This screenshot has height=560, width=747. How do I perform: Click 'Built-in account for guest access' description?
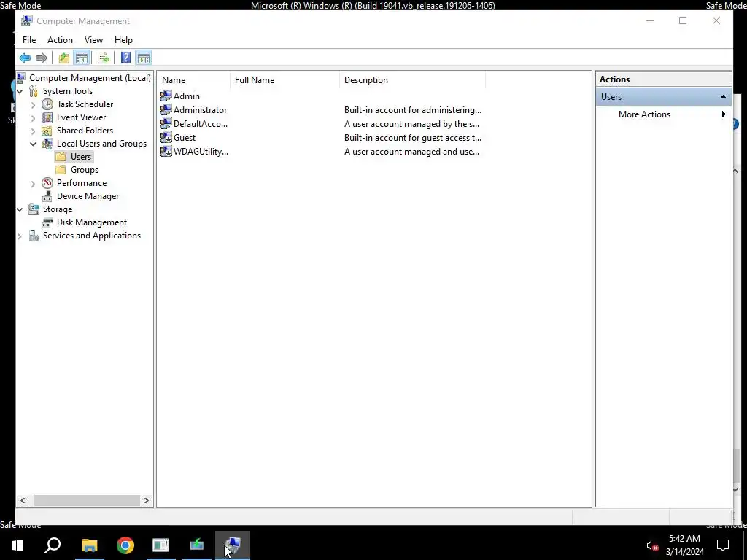[x=413, y=138]
